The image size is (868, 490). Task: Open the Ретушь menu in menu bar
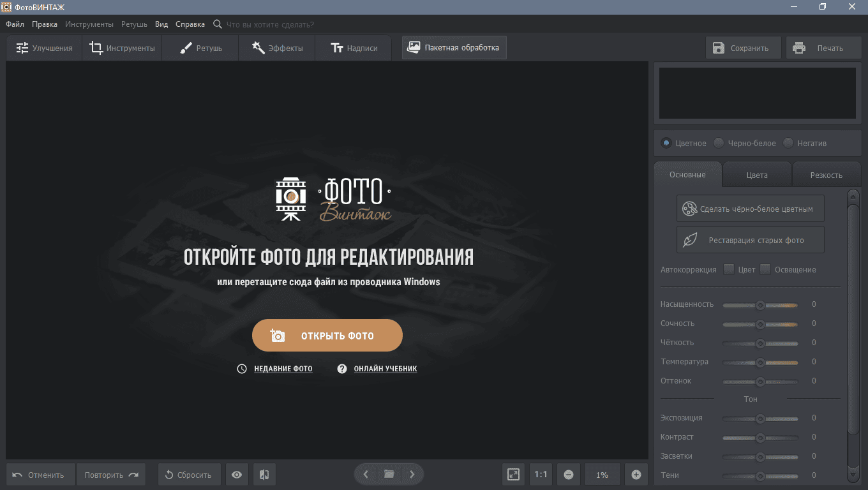tap(134, 24)
